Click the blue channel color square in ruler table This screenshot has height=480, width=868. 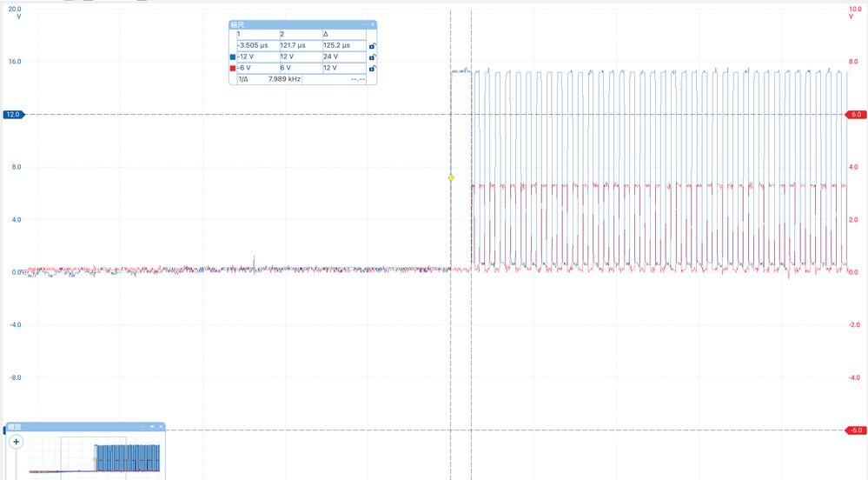233,57
